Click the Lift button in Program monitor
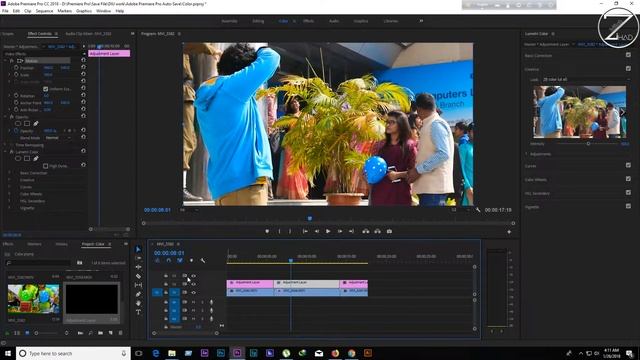This screenshot has height=360, width=640. tap(366, 231)
